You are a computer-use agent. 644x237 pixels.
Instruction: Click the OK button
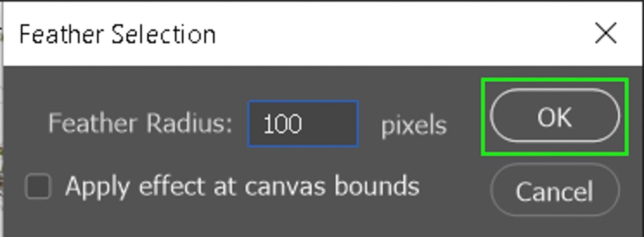click(554, 116)
